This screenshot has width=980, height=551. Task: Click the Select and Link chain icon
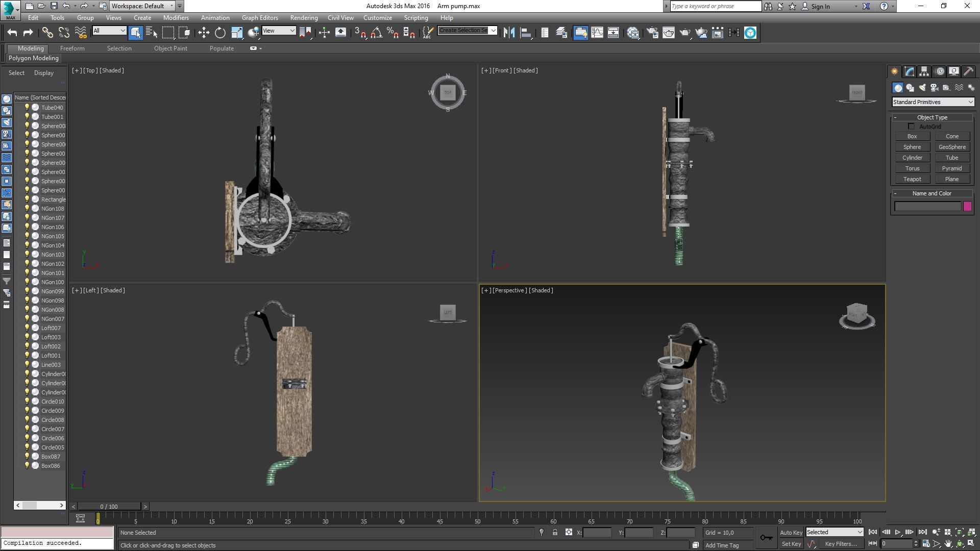(x=47, y=33)
